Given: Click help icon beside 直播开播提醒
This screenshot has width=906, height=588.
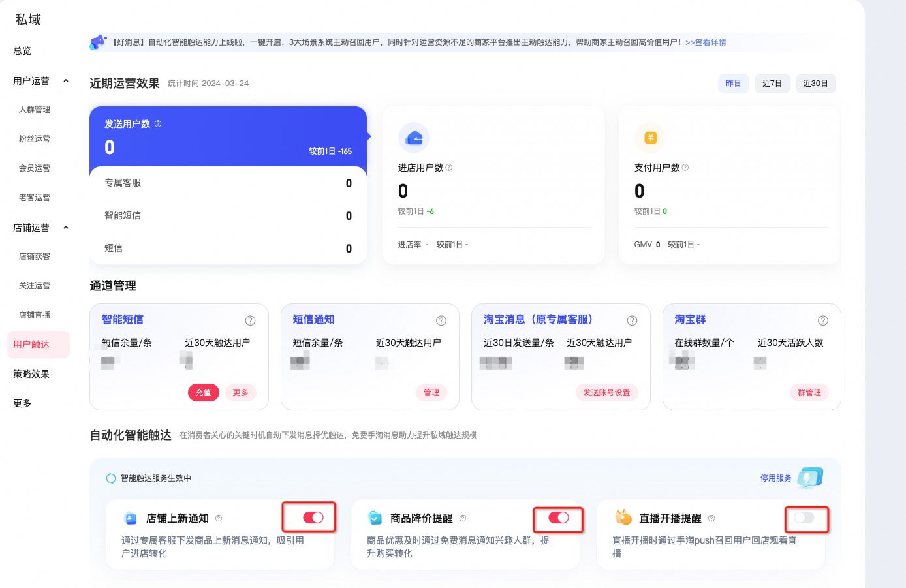Looking at the screenshot, I should click(x=711, y=518).
